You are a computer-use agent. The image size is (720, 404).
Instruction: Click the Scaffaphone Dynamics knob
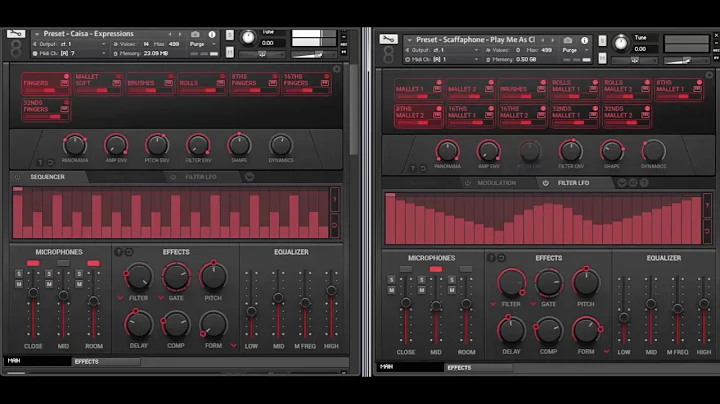click(x=653, y=151)
